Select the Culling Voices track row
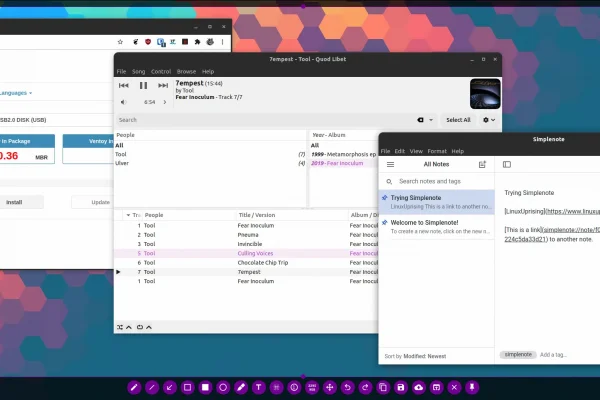The width and height of the screenshot is (600, 400). [x=246, y=253]
